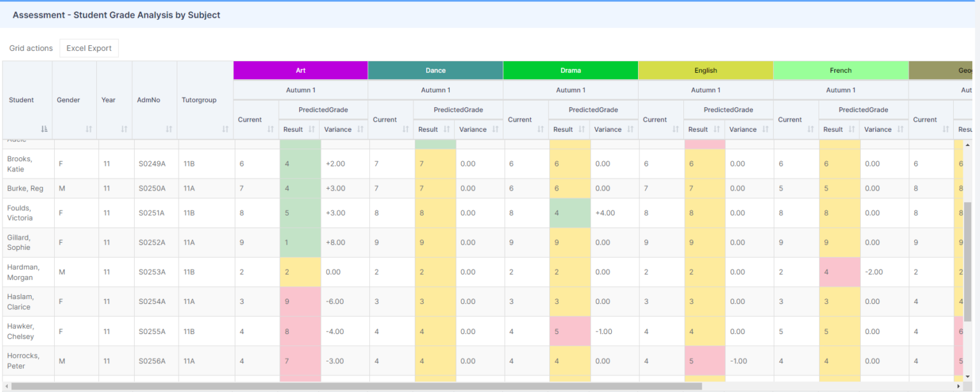Click the Art subject header
The image size is (980, 392).
301,70
